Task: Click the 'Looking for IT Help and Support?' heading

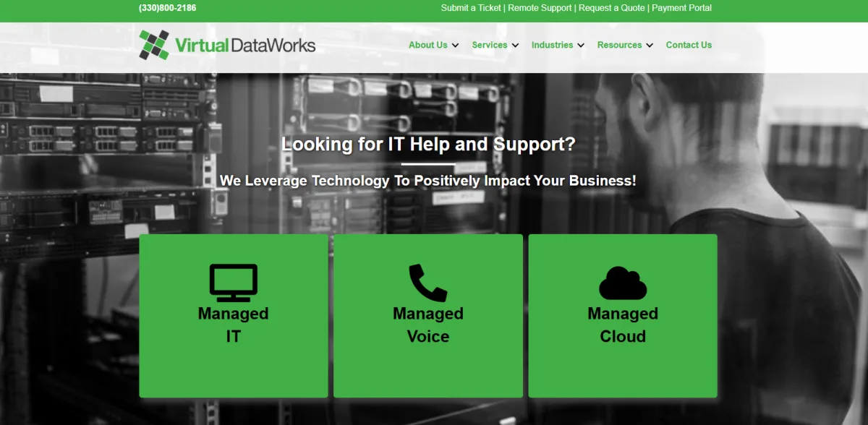Action: click(x=428, y=144)
